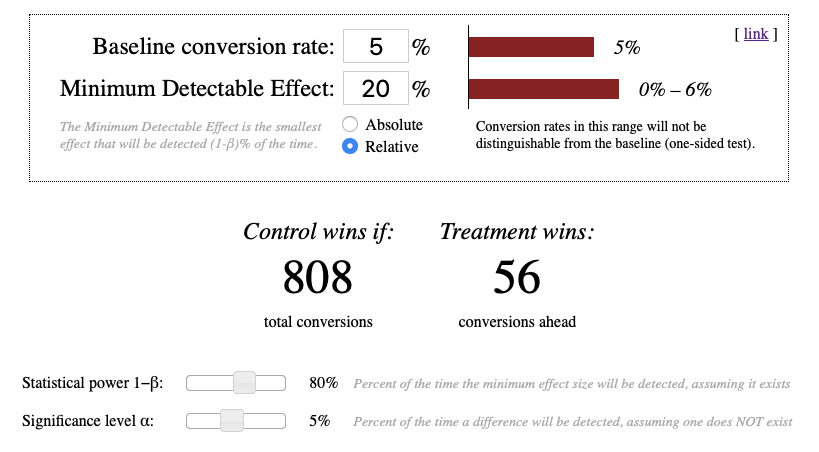Open the bracketed "link" hyperlink
Image resolution: width=819 pixels, height=452 pixels.
(x=756, y=34)
